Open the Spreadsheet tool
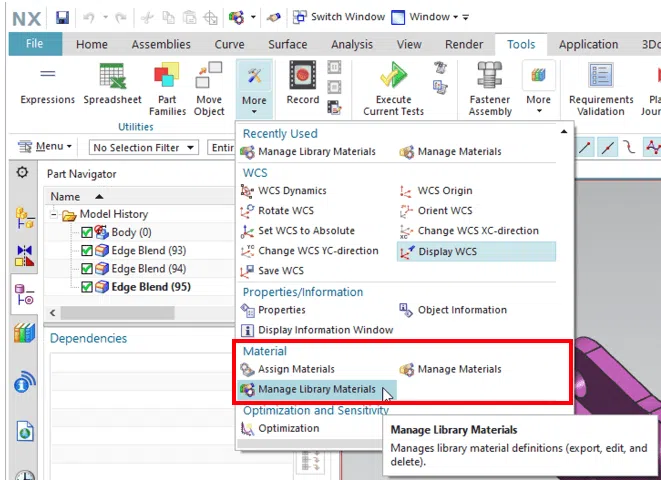661x480 pixels. tap(112, 83)
